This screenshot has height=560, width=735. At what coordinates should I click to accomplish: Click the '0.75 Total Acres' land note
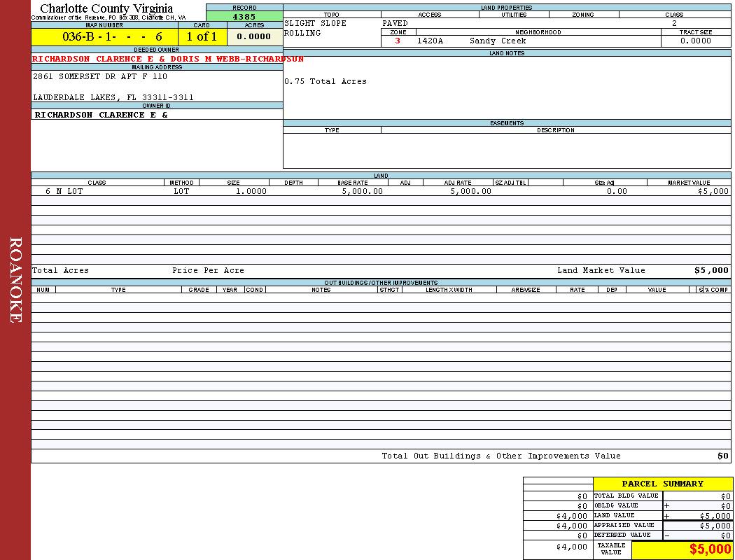coord(325,82)
